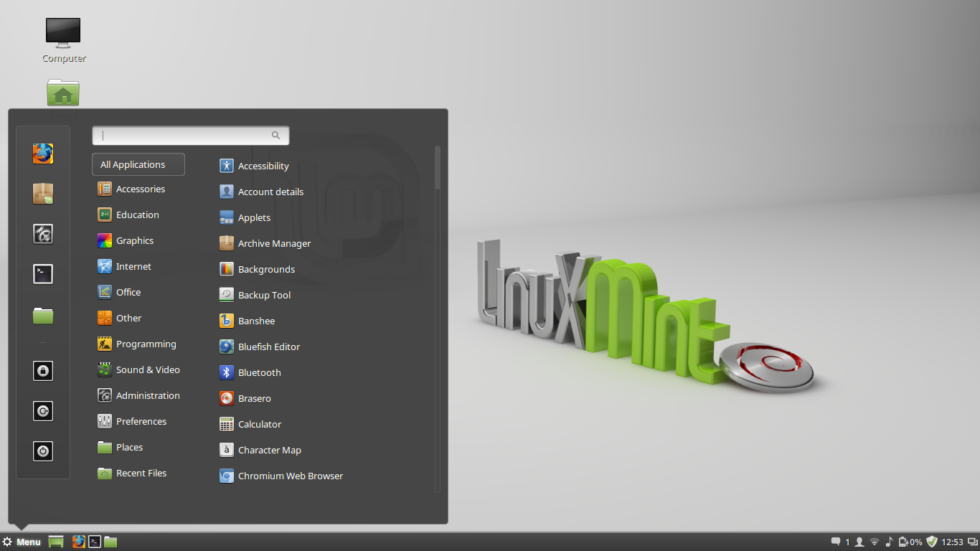980x551 pixels.
Task: Click the Menu button in panel
Action: tap(22, 542)
